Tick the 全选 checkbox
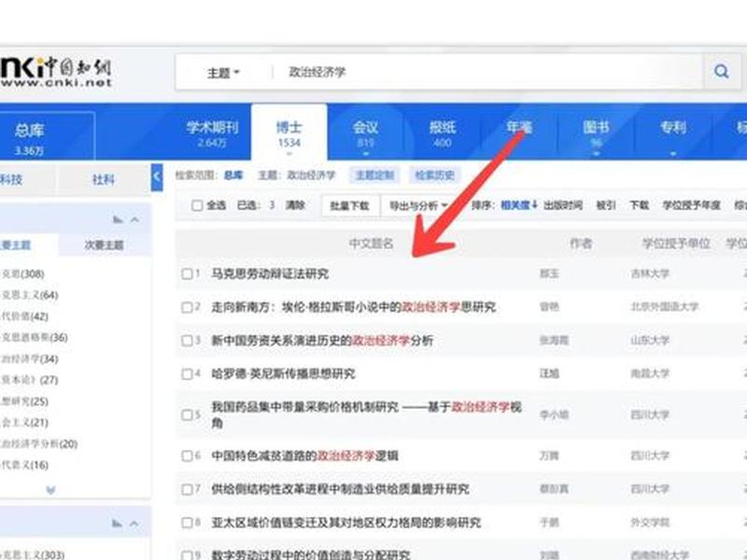This screenshot has height=560, width=747. tap(197, 205)
